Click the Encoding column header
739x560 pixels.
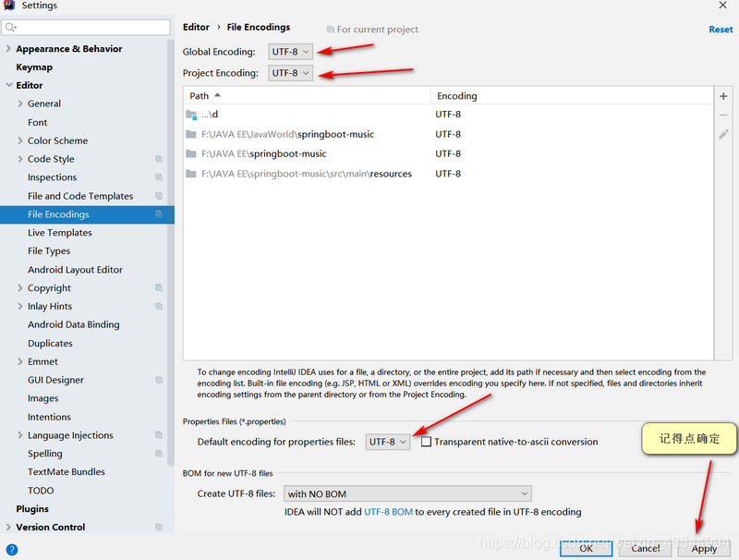[x=572, y=96]
